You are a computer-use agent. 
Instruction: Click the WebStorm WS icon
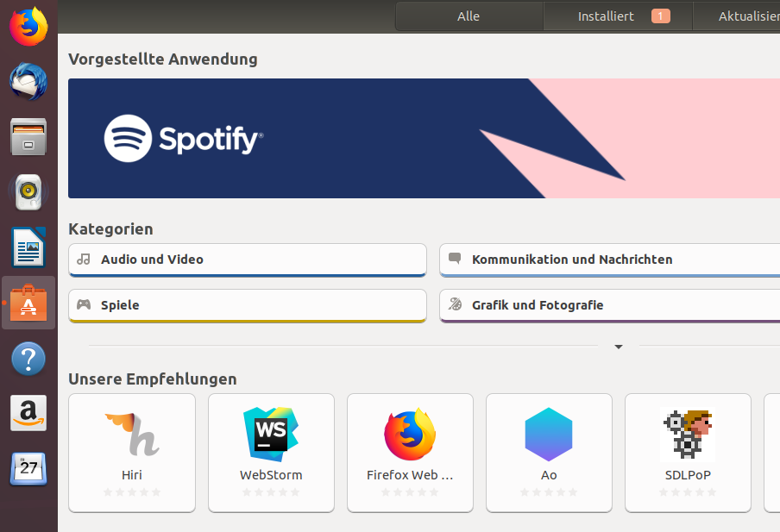point(271,434)
